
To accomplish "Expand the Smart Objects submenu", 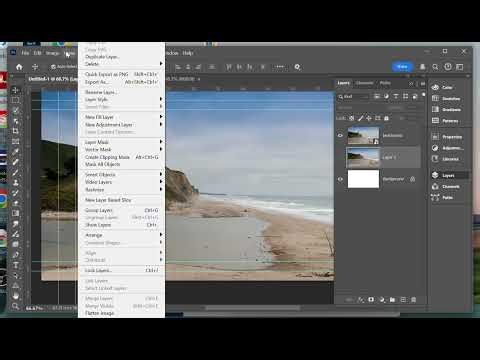I will 121,174.
